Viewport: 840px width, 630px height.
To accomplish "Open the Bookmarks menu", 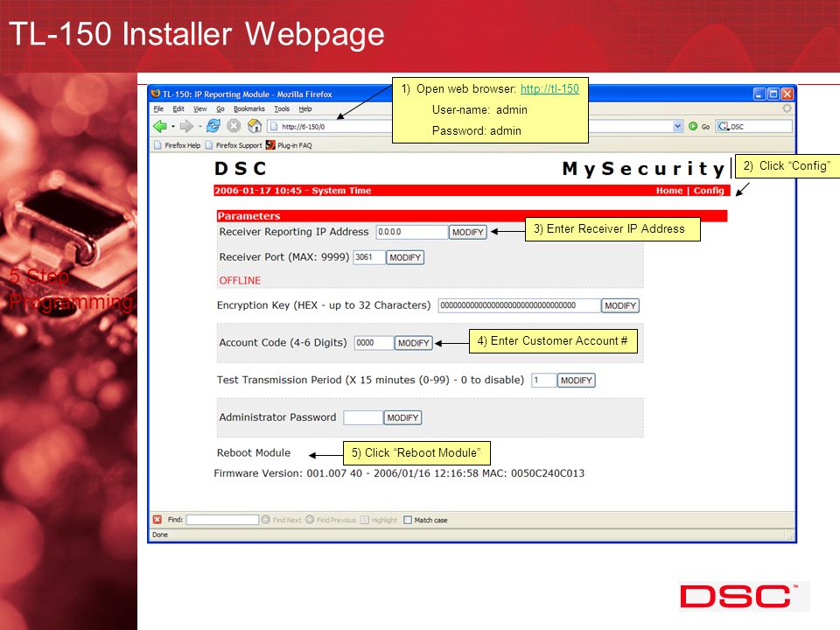I will tap(249, 108).
